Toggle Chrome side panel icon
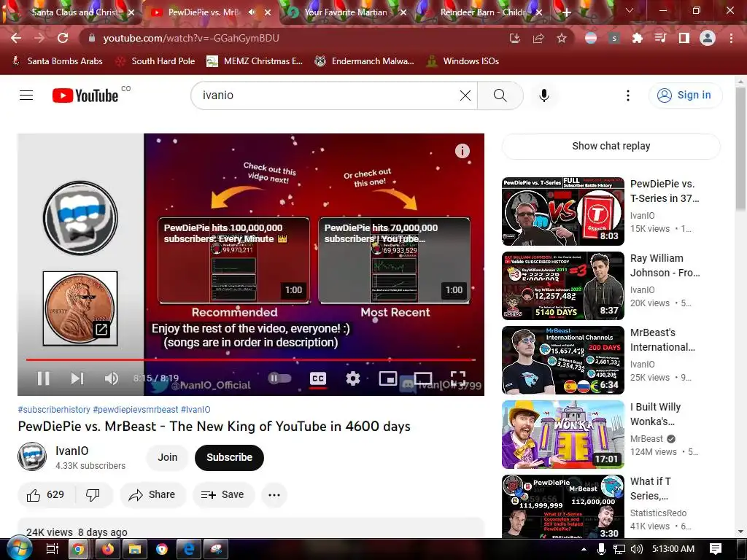Image resolution: width=747 pixels, height=560 pixels. coord(684,38)
